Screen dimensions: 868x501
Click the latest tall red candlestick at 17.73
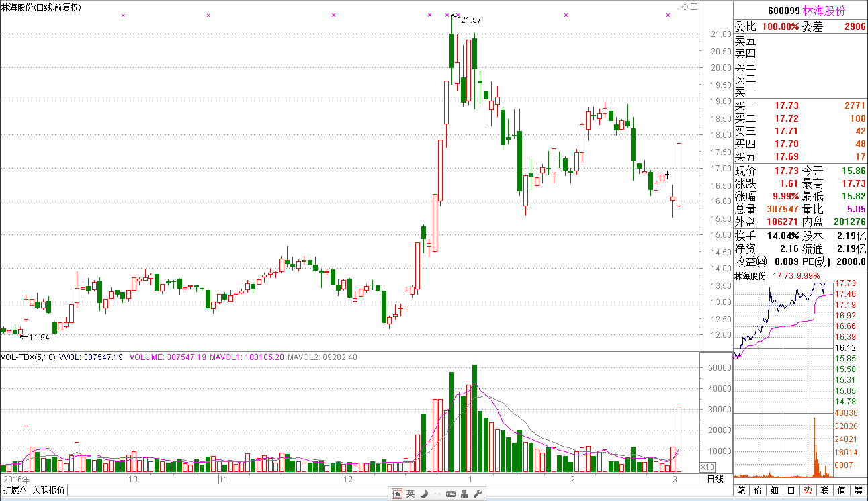coord(679,175)
